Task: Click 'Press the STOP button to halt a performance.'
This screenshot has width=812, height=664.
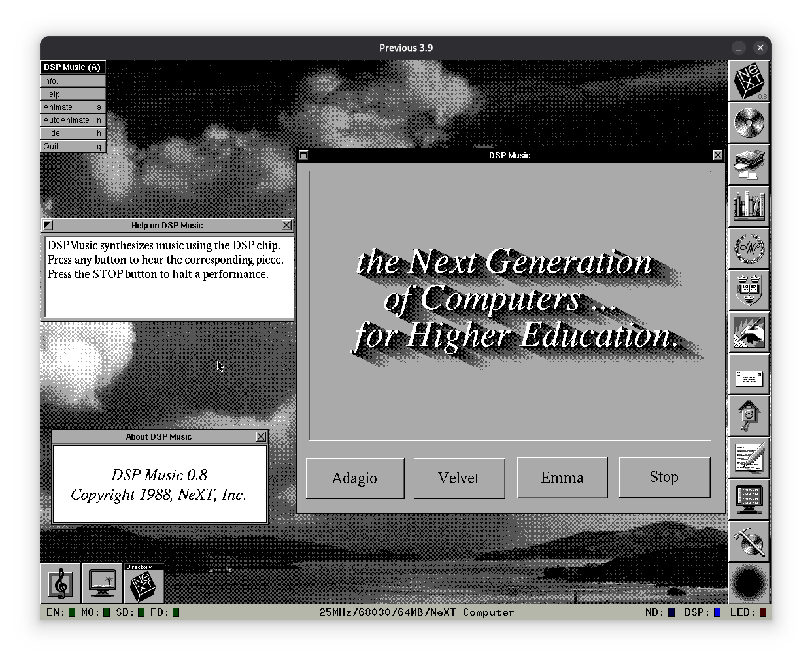Action: [158, 274]
